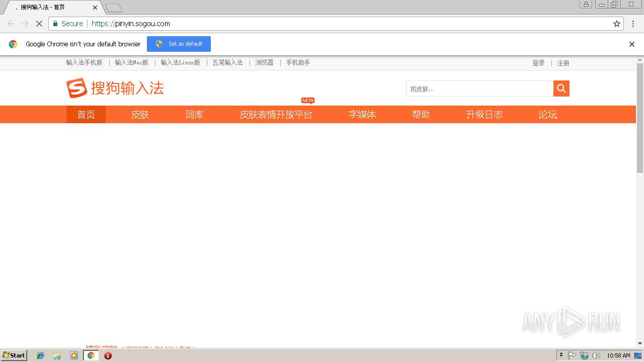Click the red Opera taskbar icon
Screen dimensions: 644x362
[108, 355]
